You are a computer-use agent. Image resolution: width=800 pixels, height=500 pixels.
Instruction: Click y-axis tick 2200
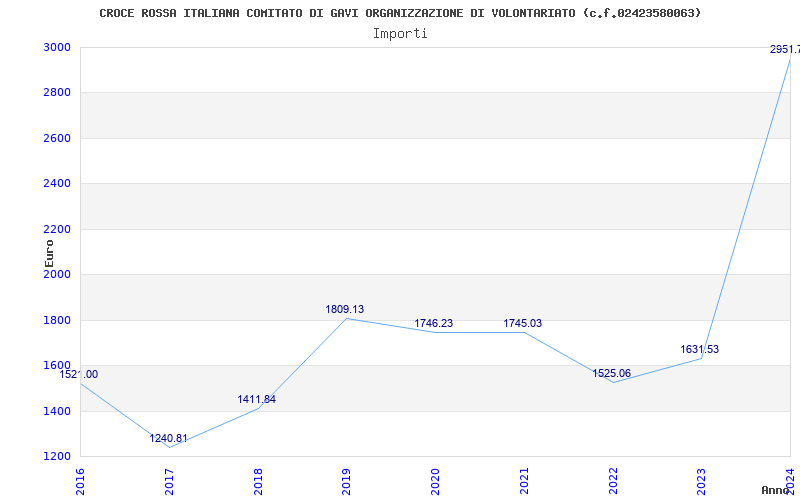[57, 229]
